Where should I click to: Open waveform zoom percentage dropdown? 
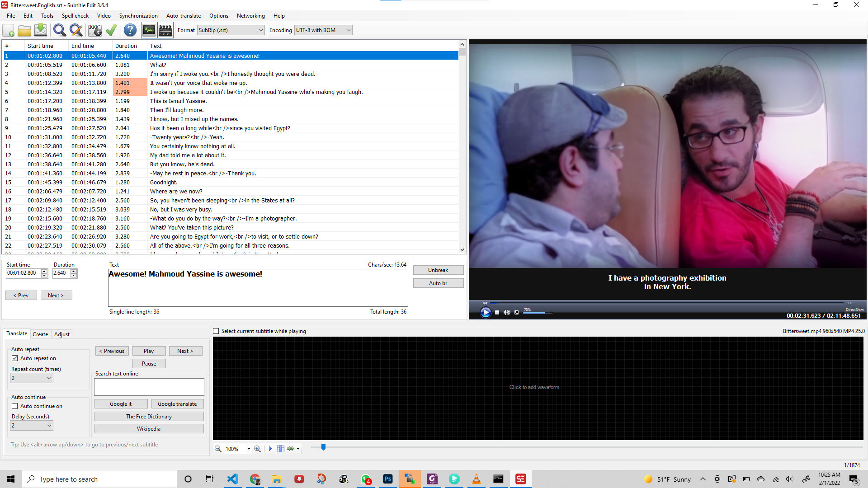(249, 449)
